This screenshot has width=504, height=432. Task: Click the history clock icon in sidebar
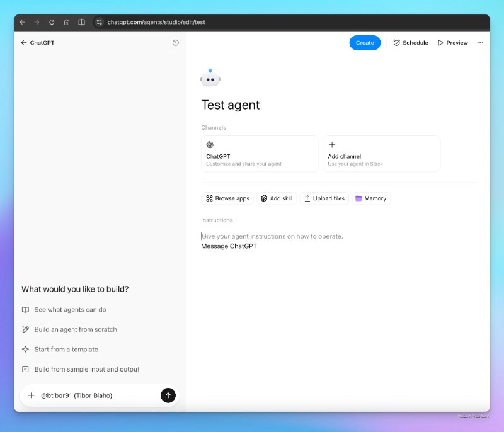(x=176, y=43)
